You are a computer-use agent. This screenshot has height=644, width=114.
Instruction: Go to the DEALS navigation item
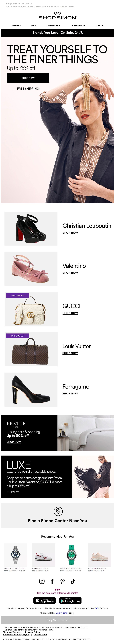click(100, 25)
